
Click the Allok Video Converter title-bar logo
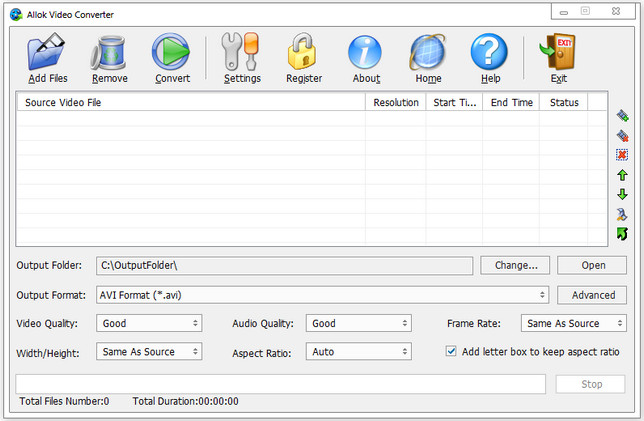16,15
